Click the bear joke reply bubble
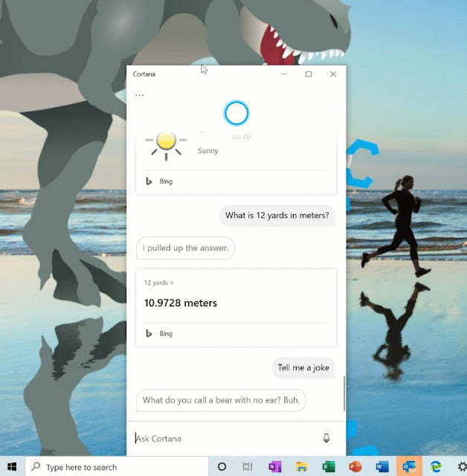This screenshot has height=476, width=467. [221, 400]
